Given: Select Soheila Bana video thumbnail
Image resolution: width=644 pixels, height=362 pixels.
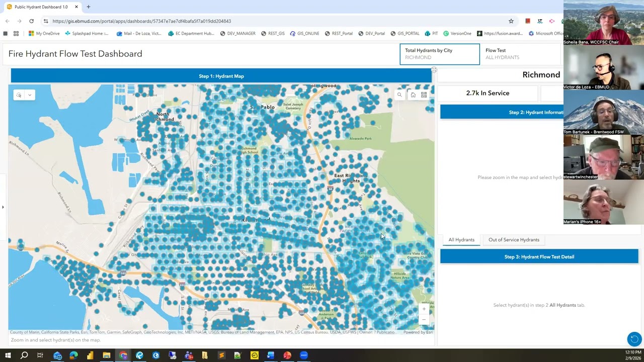Looking at the screenshot, I should pos(604,23).
